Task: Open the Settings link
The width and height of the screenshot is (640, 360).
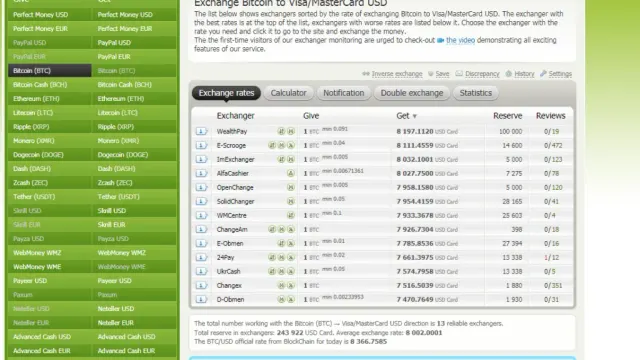Action: [x=560, y=74]
